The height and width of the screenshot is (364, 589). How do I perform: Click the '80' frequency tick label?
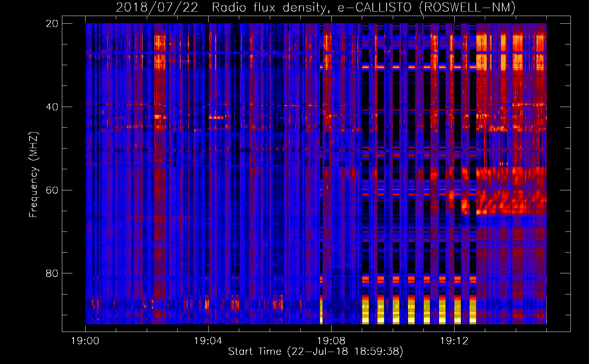[x=52, y=273]
